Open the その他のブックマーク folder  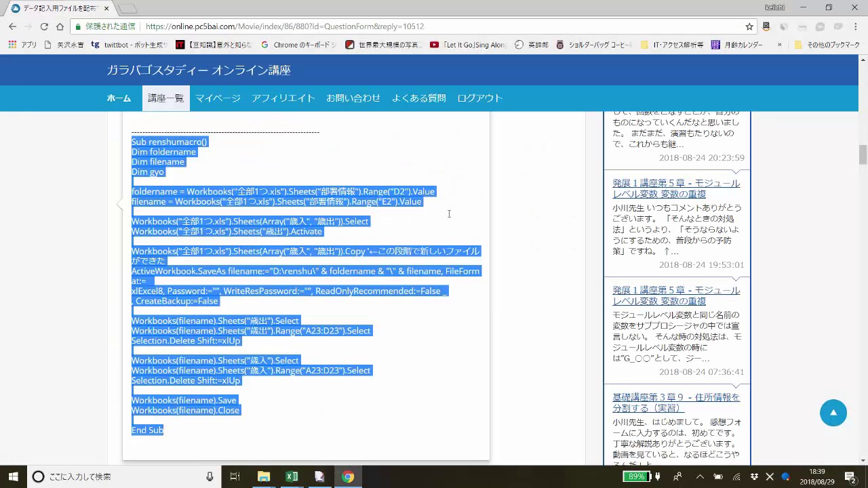click(827, 45)
